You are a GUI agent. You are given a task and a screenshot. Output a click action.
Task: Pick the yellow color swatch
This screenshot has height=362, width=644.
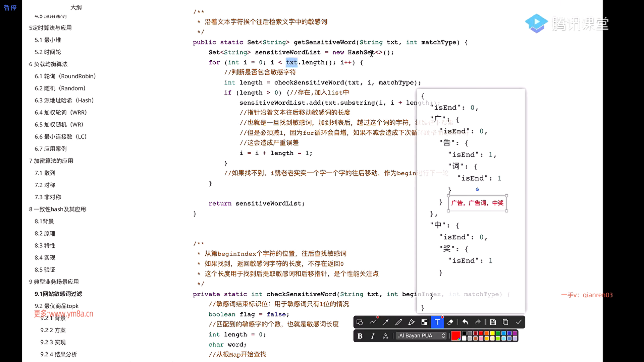pyautogui.click(x=492, y=333)
